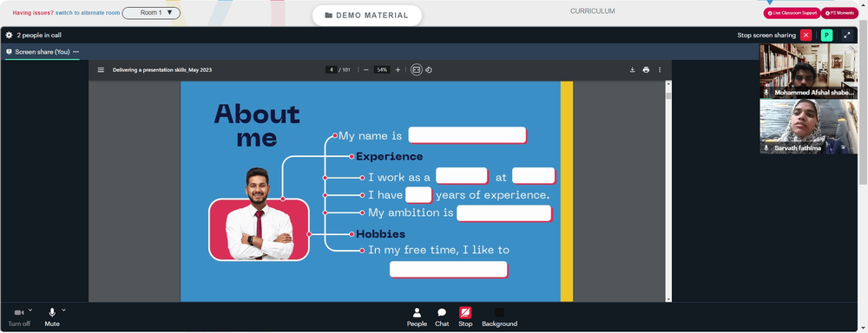This screenshot has width=868, height=333.
Task: Click the blank years of experience box
Action: [x=418, y=195]
